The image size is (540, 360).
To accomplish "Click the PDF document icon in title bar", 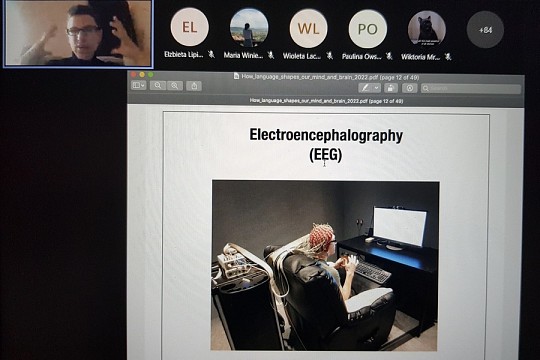I will [x=236, y=76].
